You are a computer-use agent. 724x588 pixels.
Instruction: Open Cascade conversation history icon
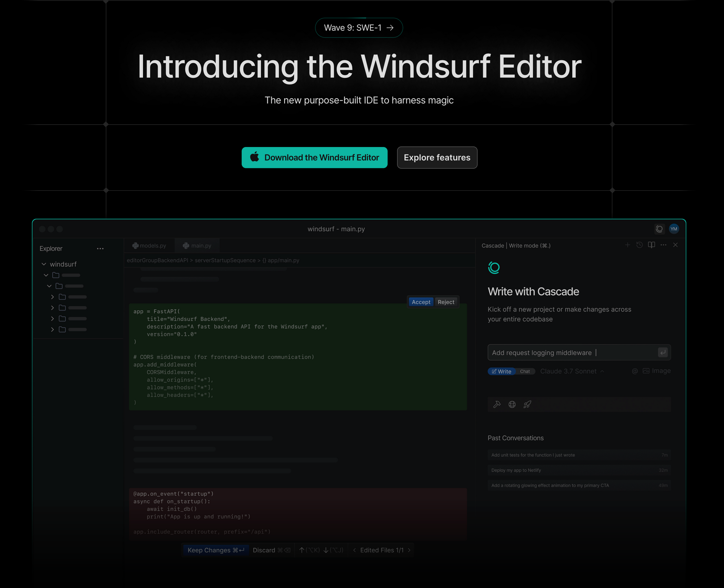(640, 245)
